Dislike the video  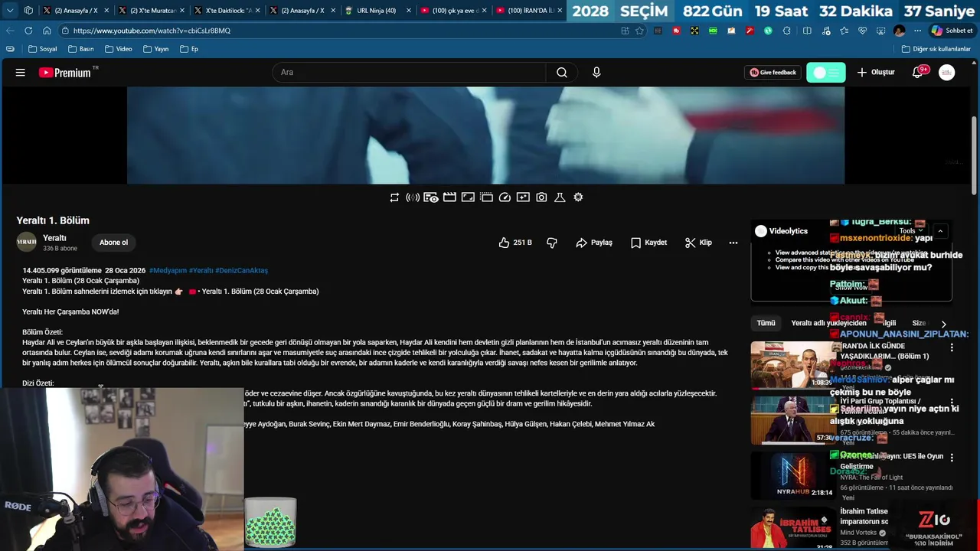(552, 243)
